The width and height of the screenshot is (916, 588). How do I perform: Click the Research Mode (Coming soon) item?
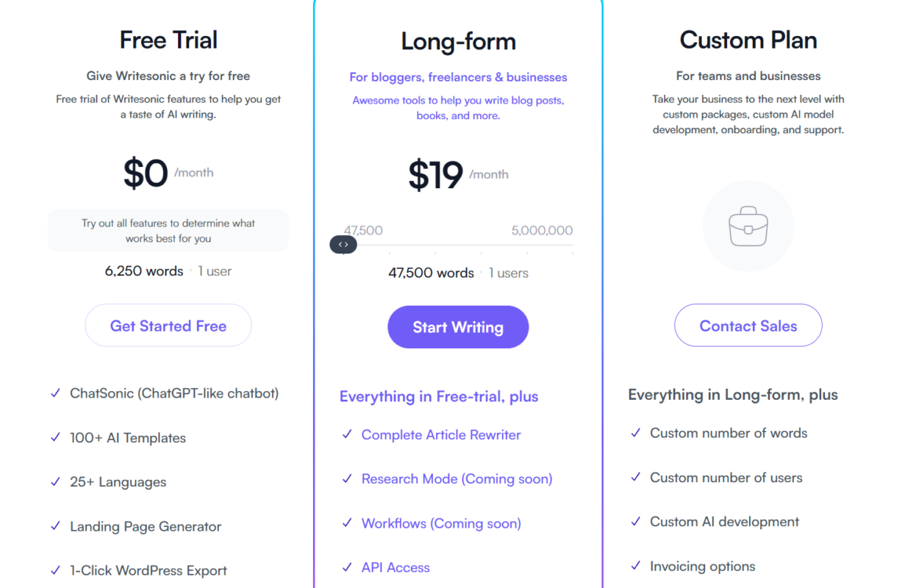tap(457, 478)
